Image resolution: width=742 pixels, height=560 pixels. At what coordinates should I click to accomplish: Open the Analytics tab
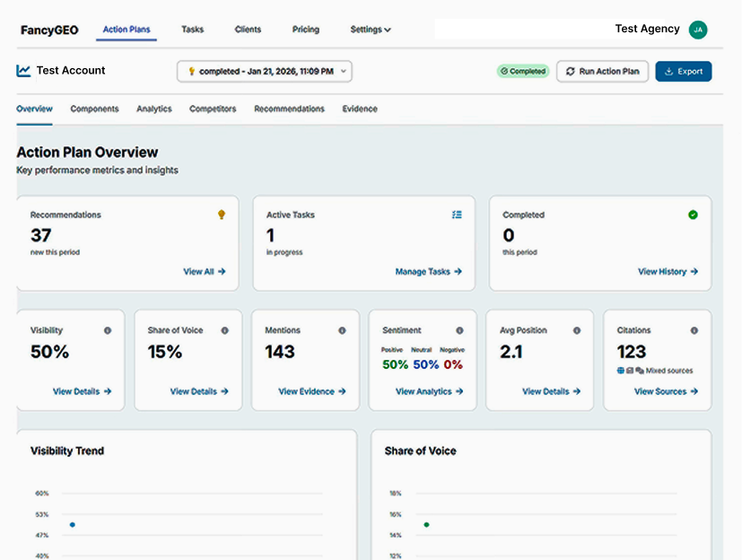coord(153,109)
